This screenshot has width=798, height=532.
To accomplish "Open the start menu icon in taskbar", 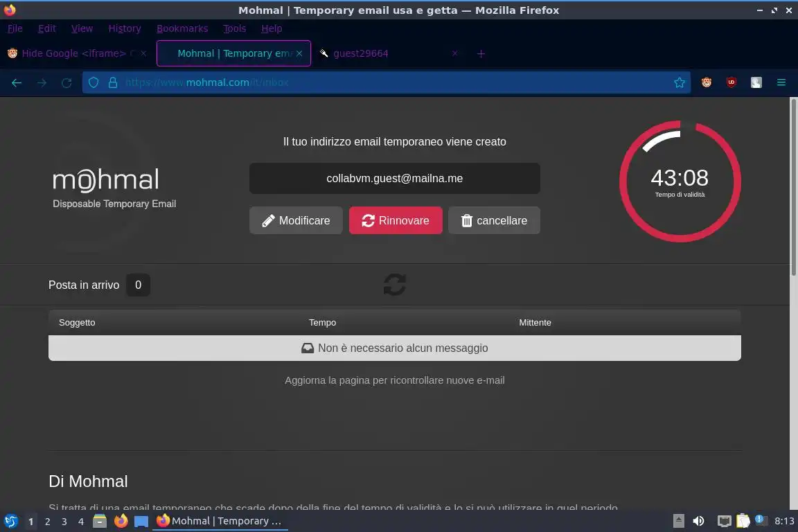I will point(10,521).
